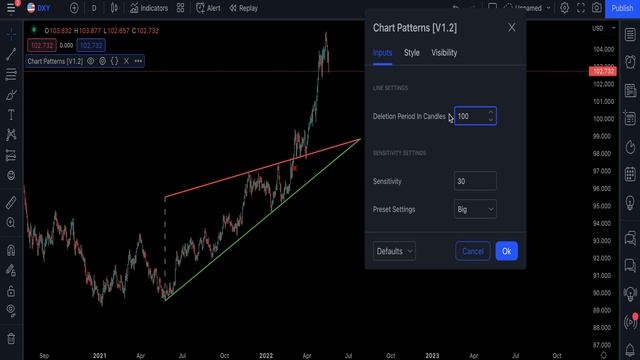The width and height of the screenshot is (640, 360).
Task: Select the patterns drawing tool
Action: (x=11, y=135)
